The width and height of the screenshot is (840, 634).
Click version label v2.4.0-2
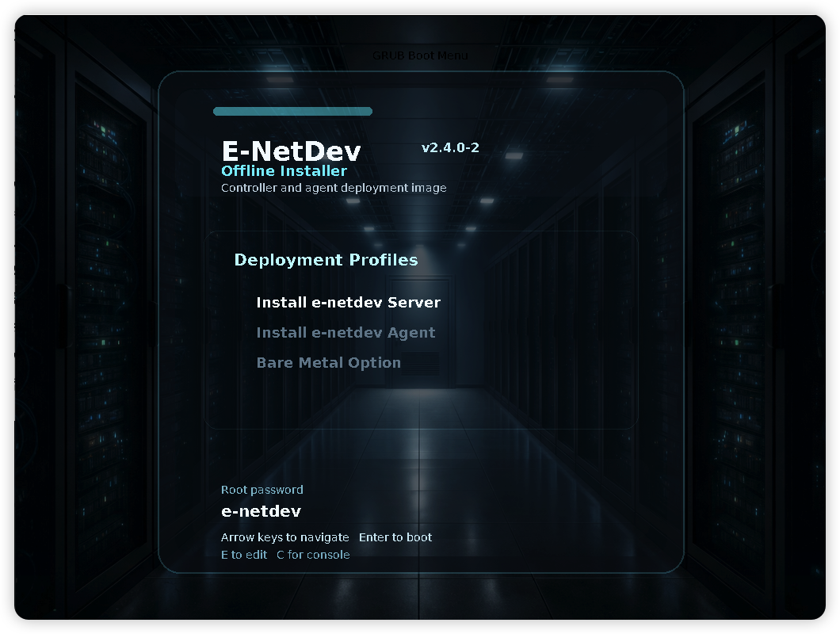click(x=450, y=148)
